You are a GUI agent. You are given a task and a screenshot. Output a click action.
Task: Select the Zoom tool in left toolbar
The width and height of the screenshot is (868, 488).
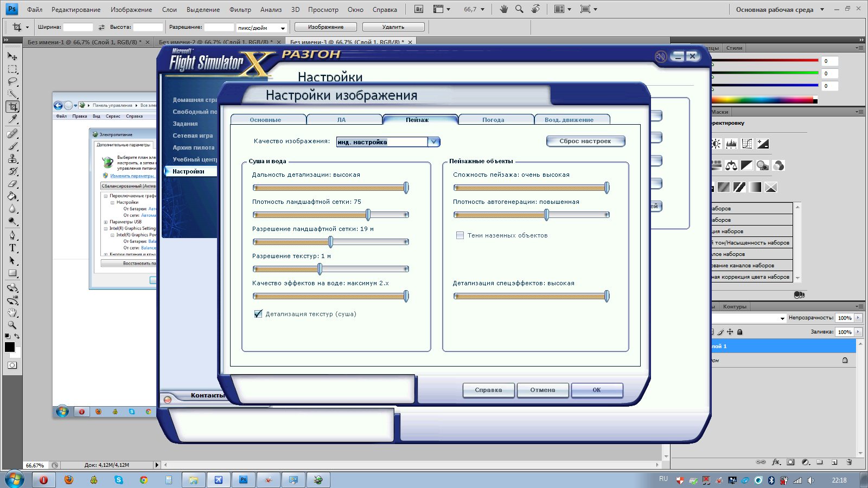(x=12, y=325)
